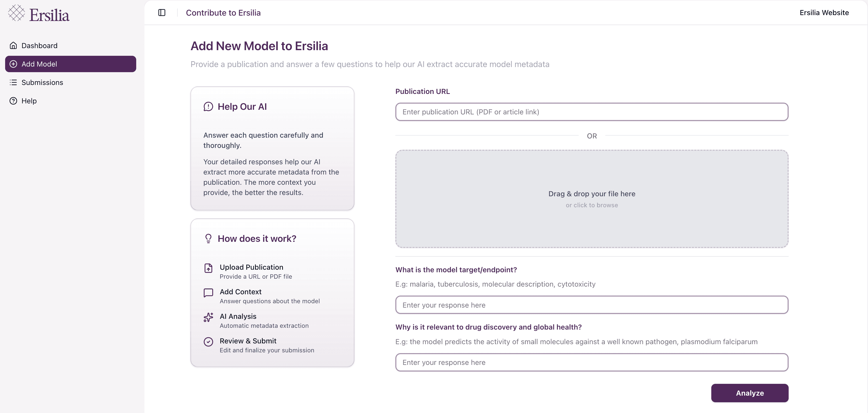This screenshot has height=413, width=868.
Task: Click the Help Our AI speech bubble icon
Action: [x=208, y=106]
